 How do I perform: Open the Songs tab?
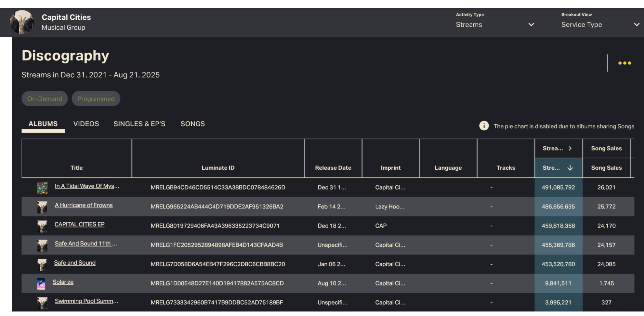(x=192, y=124)
